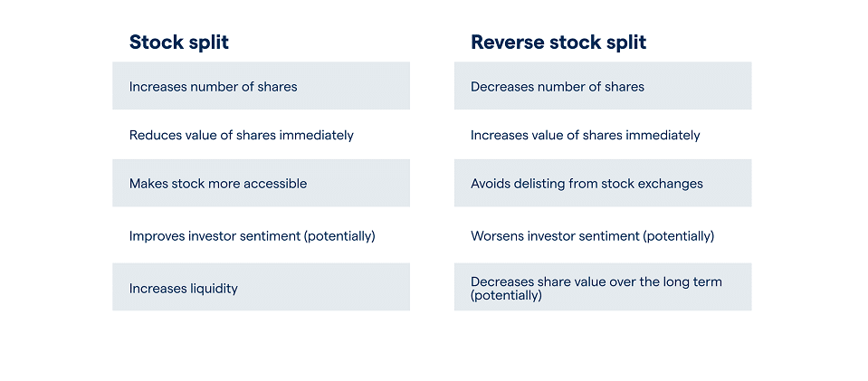Click the word "accessible" in the table
This screenshot has width=868, height=381.
click(x=275, y=184)
